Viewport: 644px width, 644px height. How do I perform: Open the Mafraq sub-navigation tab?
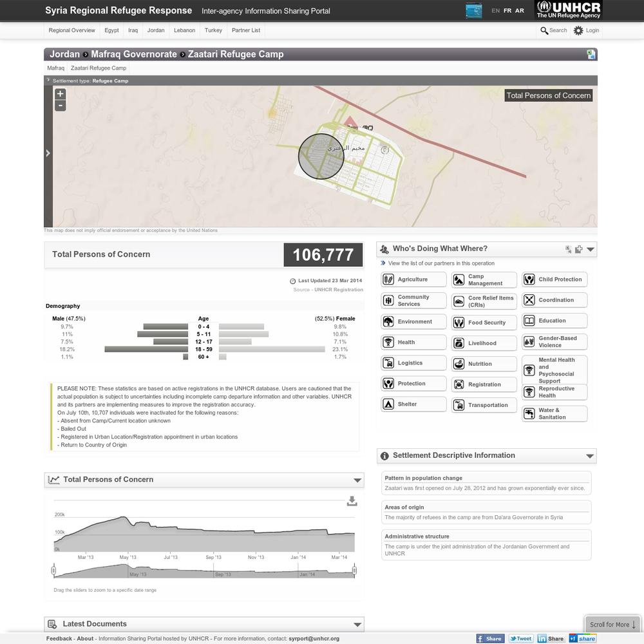[x=56, y=68]
